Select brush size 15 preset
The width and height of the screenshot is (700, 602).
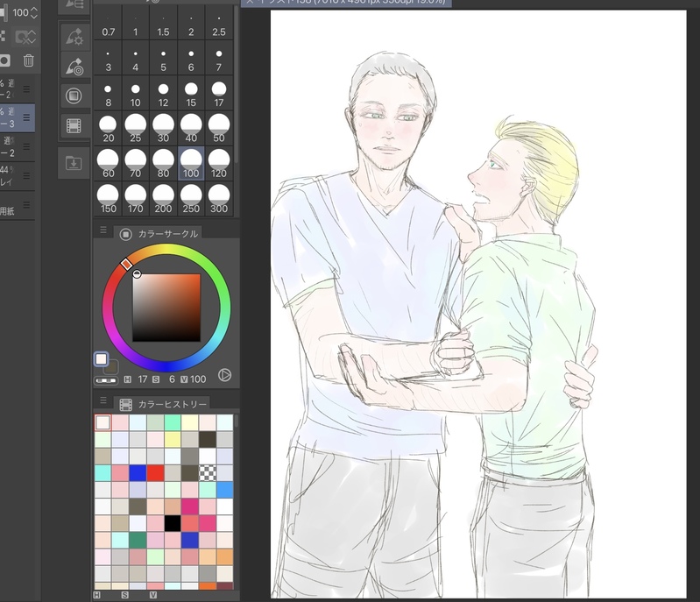191,95
